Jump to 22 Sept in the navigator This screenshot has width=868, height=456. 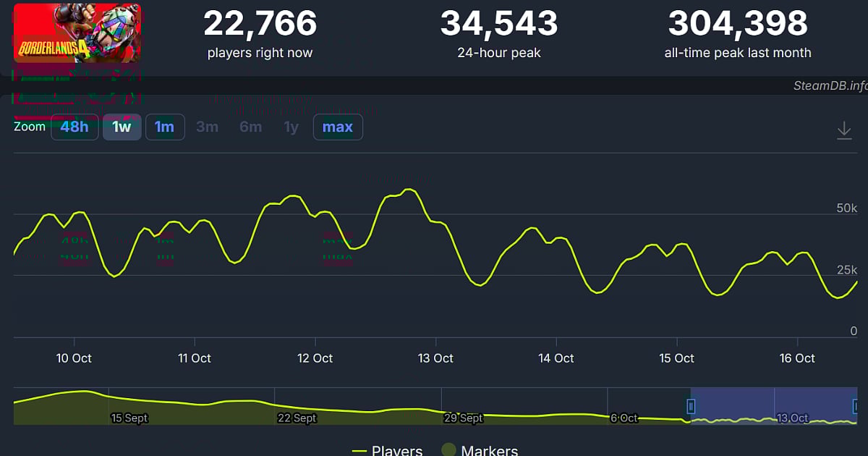[297, 418]
